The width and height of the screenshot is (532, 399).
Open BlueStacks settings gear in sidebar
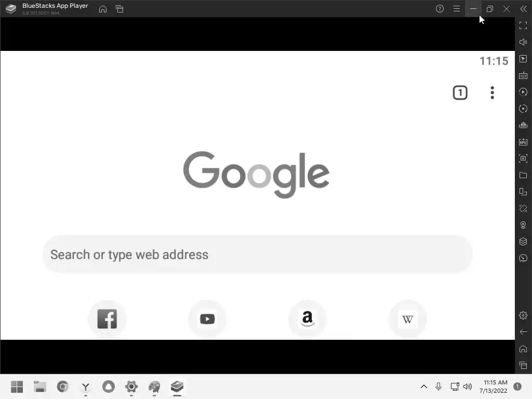click(x=523, y=315)
